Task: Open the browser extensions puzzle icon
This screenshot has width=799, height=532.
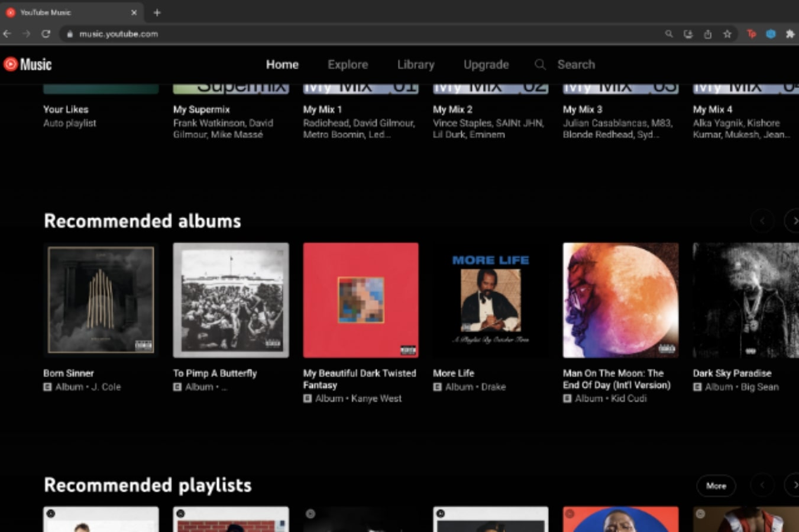Action: click(790, 34)
